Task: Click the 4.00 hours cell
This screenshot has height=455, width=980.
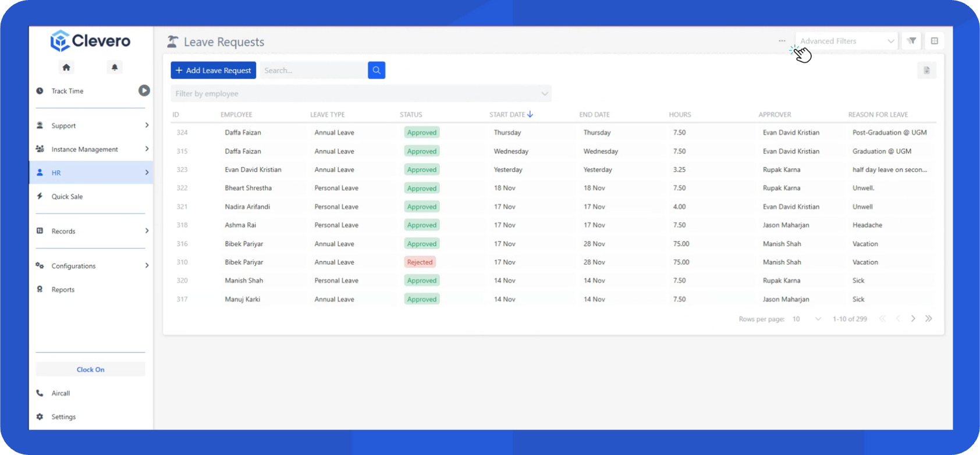Action: pyautogui.click(x=679, y=207)
